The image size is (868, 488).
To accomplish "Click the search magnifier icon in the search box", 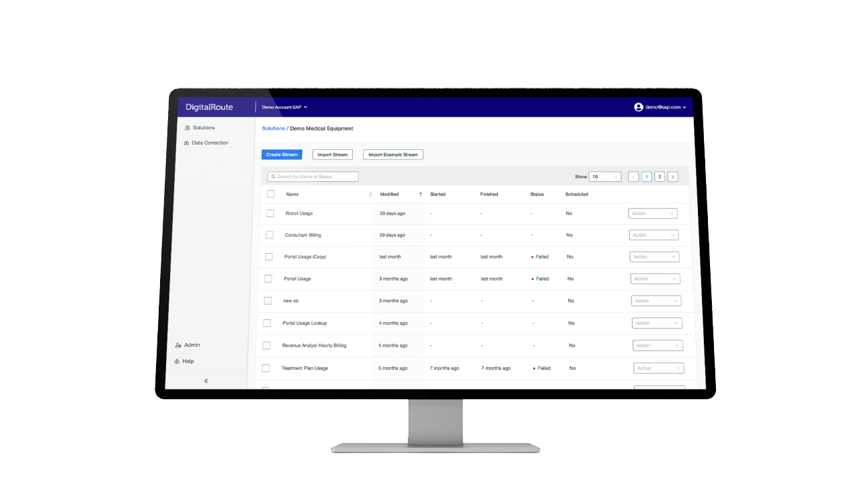I will point(275,176).
